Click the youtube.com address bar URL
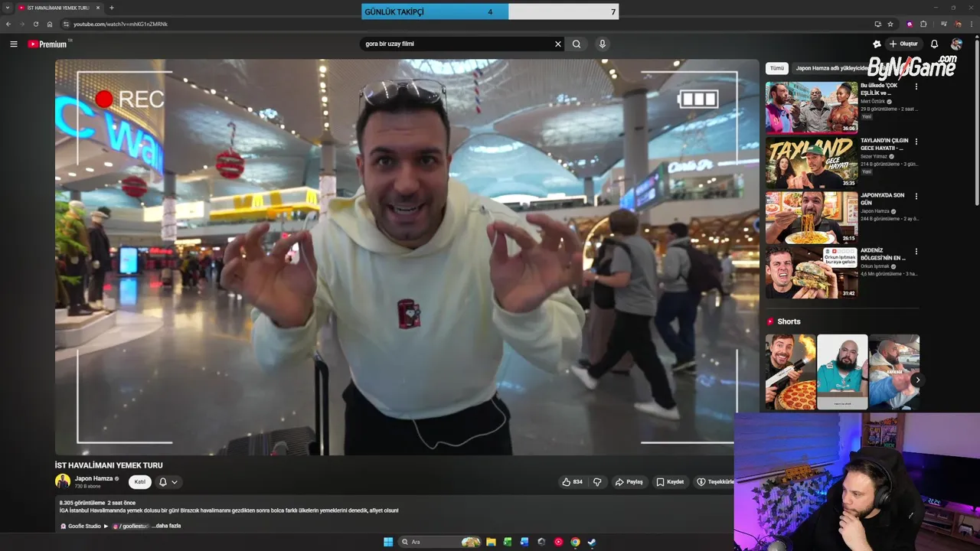The height and width of the screenshot is (551, 980). [120, 24]
